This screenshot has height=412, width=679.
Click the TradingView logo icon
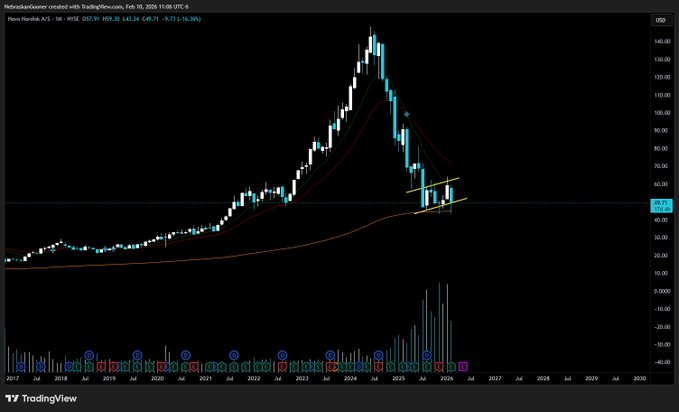coord(12,399)
